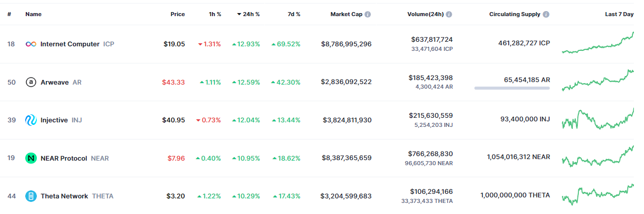Open the Internet Computer coin page
Viewport: 644px width, 214px height.
coord(70,44)
